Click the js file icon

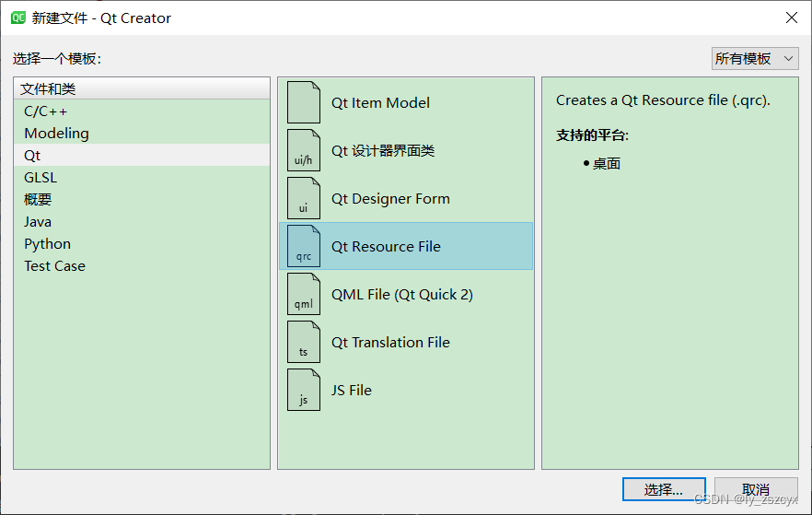[x=304, y=390]
